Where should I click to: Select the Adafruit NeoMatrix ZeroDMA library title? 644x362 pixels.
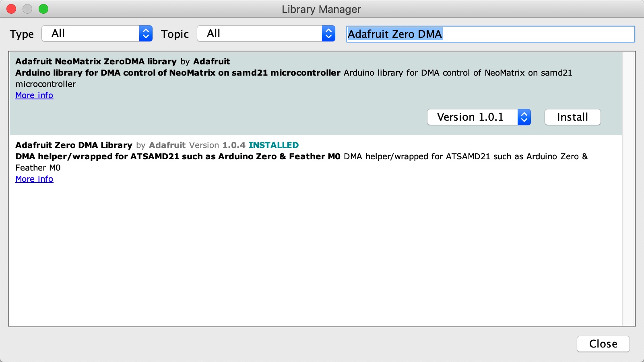(96, 62)
